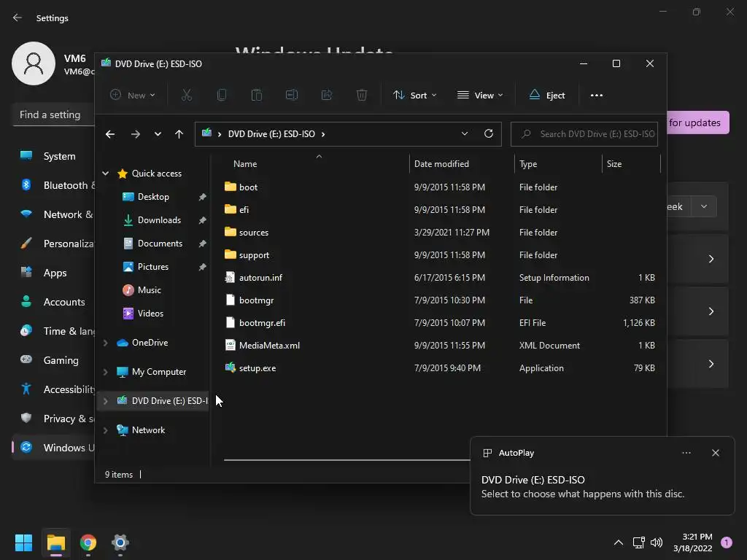
Task: Open the View dropdown menu
Action: (x=480, y=96)
